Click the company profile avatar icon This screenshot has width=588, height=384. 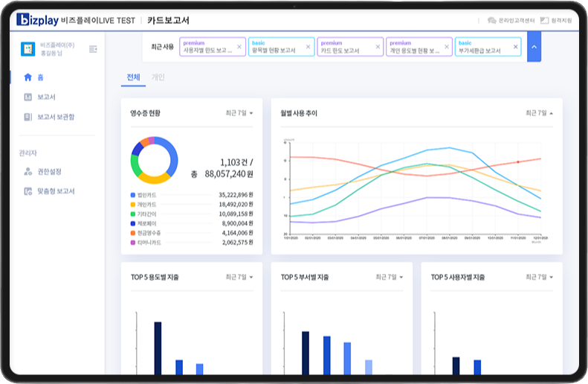coord(28,49)
